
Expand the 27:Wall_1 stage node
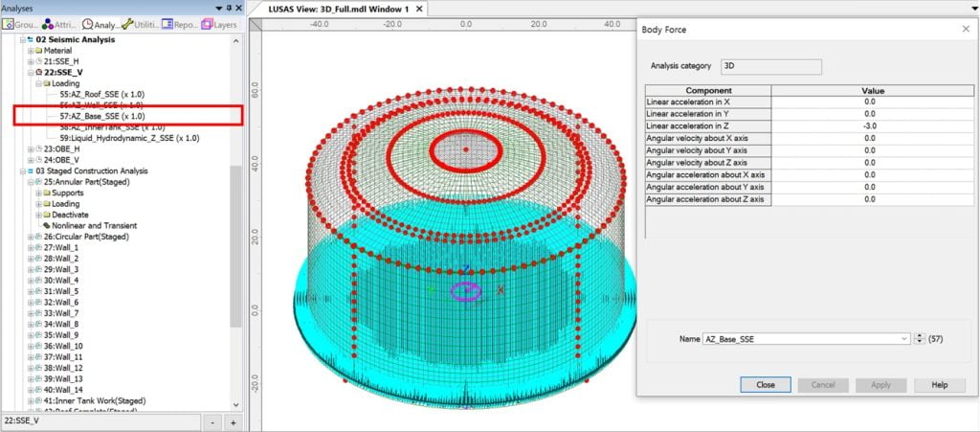[x=30, y=247]
